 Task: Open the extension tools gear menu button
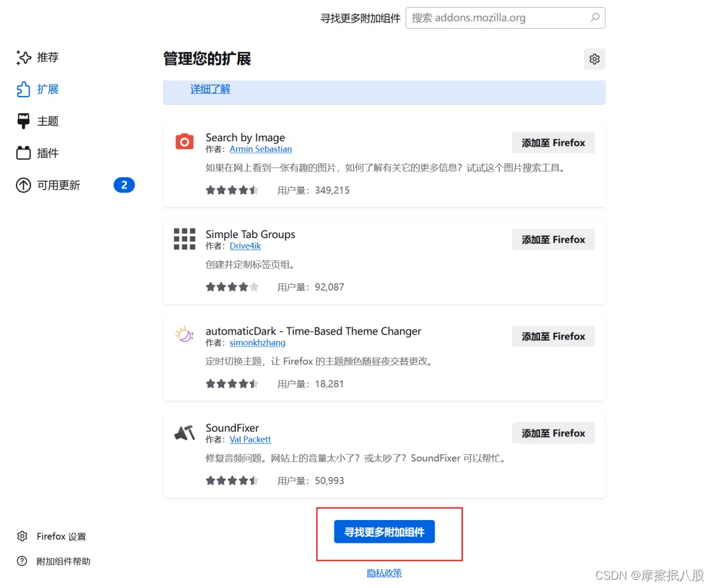tap(594, 59)
